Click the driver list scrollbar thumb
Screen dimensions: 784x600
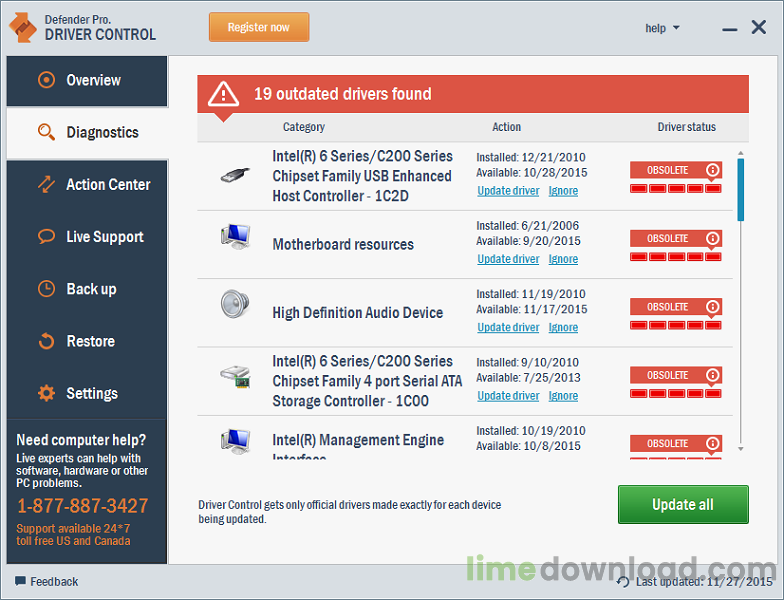click(740, 190)
